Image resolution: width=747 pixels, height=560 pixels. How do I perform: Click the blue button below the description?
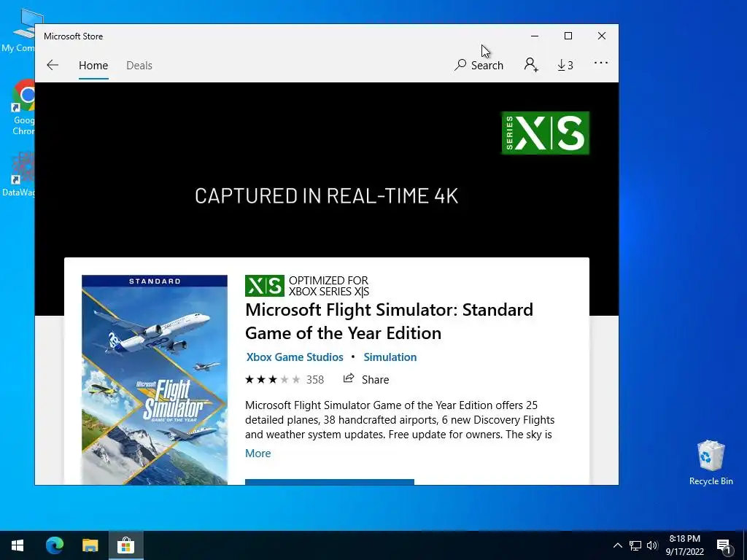(330, 482)
